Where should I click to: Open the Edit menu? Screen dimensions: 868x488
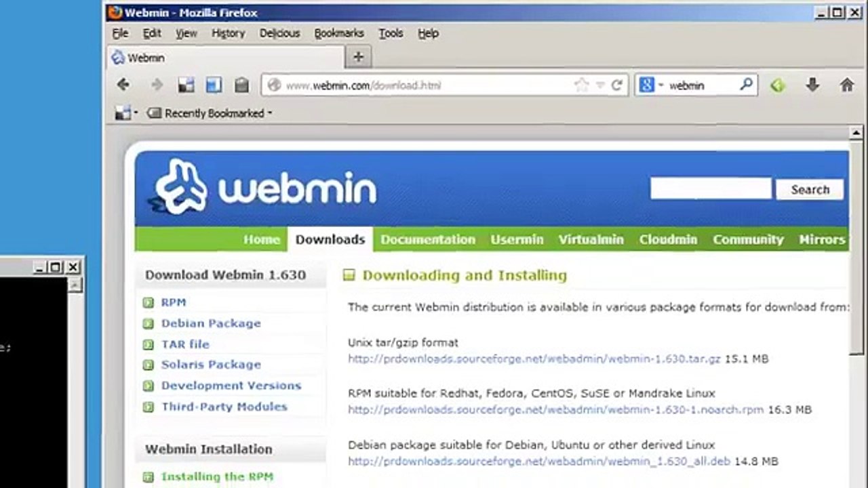click(x=152, y=33)
